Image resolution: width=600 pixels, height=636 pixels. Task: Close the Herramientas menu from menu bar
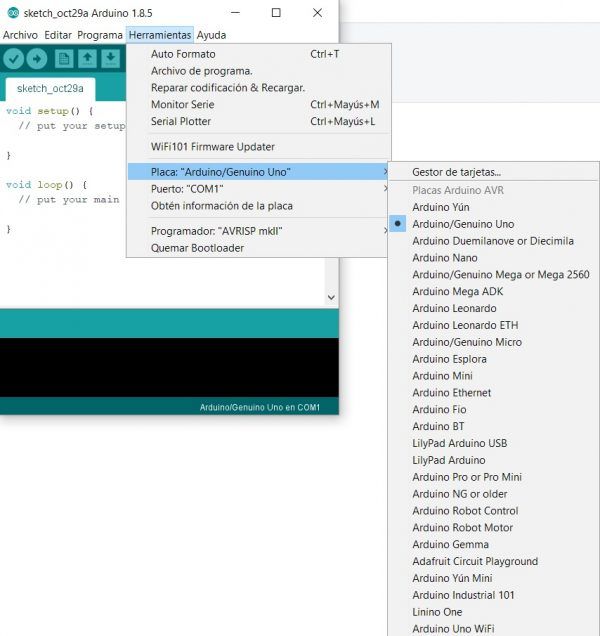click(x=160, y=35)
